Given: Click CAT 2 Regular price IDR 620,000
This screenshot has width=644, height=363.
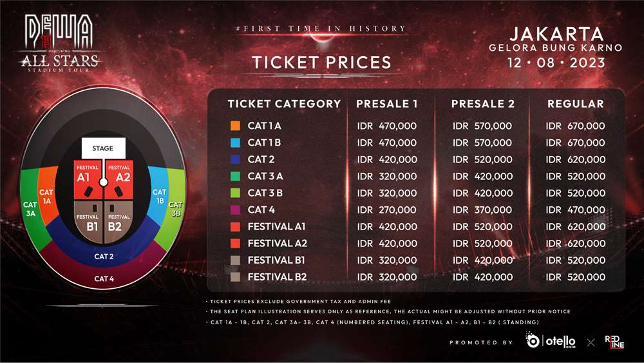Looking at the screenshot, I should (x=576, y=160).
